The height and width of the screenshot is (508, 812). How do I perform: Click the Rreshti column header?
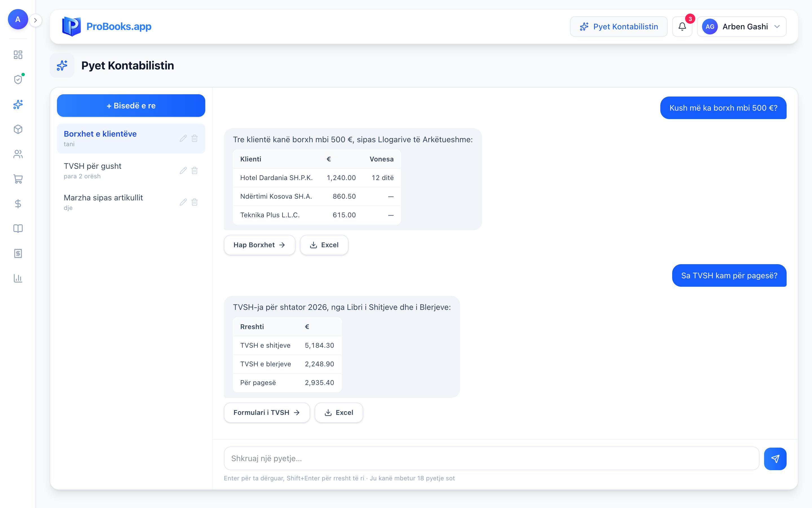(252, 327)
